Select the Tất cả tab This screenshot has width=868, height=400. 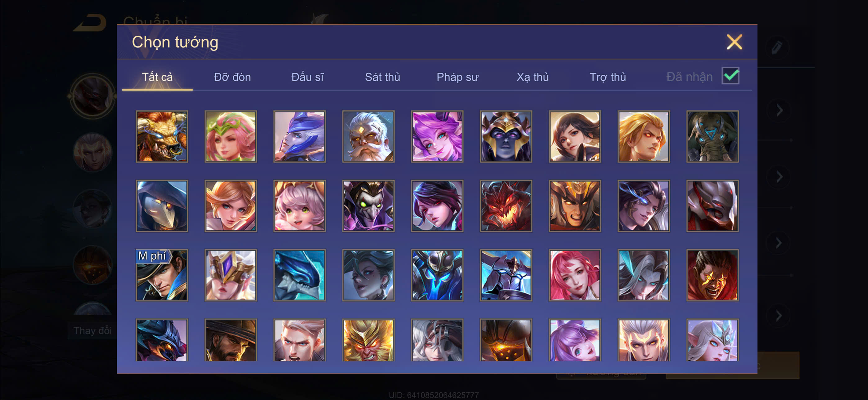tap(157, 77)
